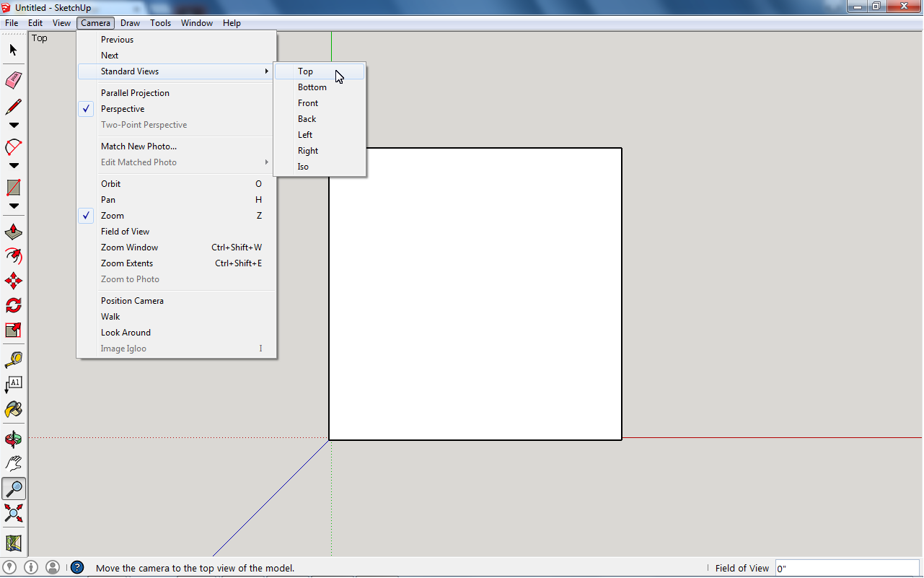Select Front from Standard Views

coord(308,102)
